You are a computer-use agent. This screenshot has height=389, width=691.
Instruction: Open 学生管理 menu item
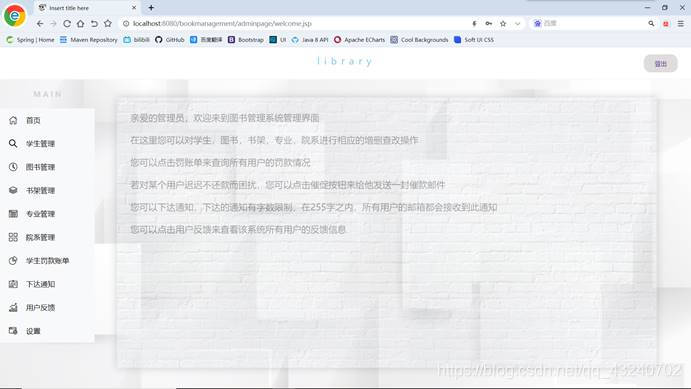click(47, 144)
